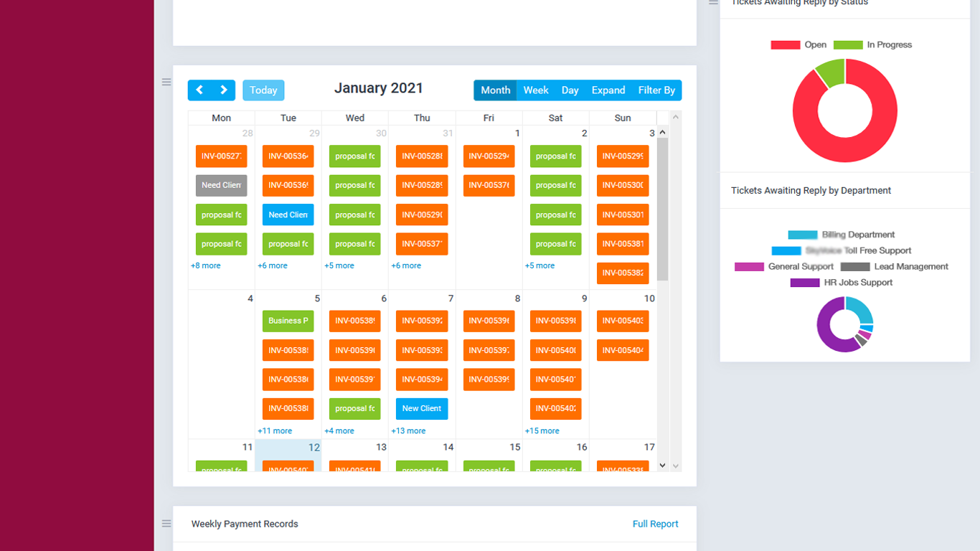Screen dimensions: 980x551
Task: Click the Today button
Action: click(263, 90)
